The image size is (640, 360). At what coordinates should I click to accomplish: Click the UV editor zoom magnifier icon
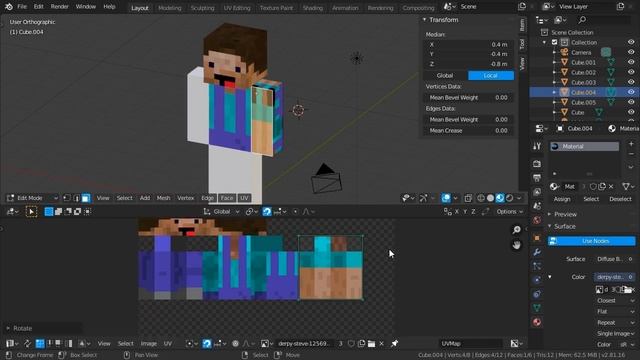pos(516,230)
